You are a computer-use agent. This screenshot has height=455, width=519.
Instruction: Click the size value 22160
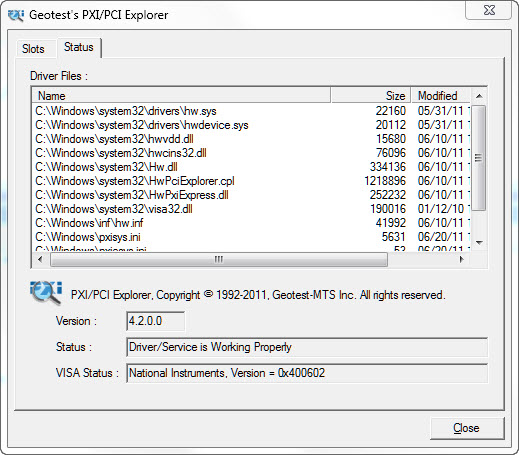pyautogui.click(x=391, y=111)
